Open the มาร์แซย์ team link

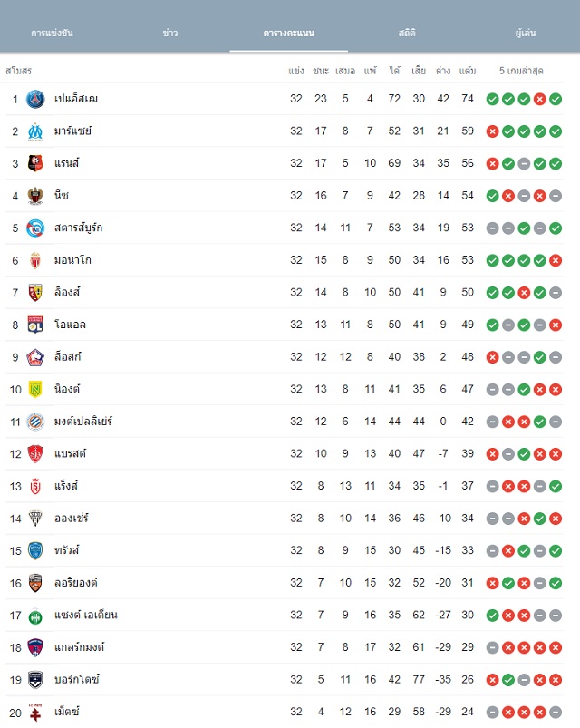pyautogui.click(x=72, y=131)
